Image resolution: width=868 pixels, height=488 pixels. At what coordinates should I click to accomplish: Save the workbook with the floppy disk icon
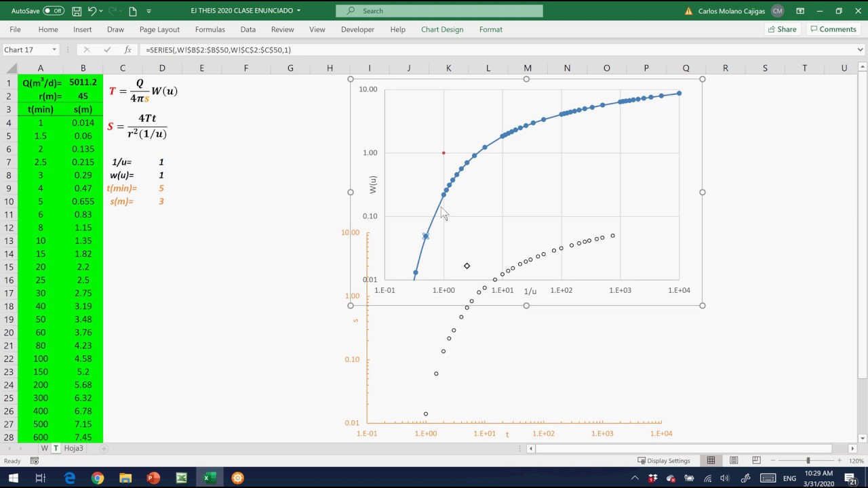tap(77, 11)
